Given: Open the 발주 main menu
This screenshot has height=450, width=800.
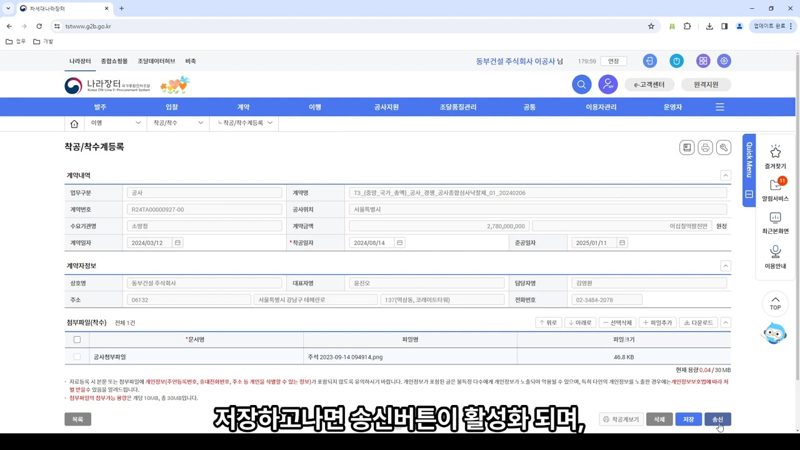Looking at the screenshot, I should tap(100, 107).
